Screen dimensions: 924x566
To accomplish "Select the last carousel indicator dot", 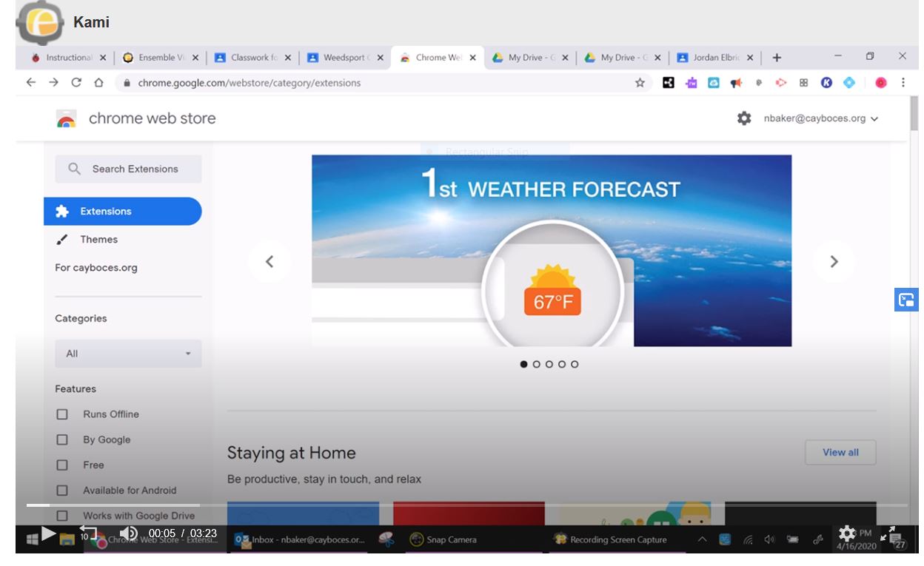I will click(x=575, y=364).
